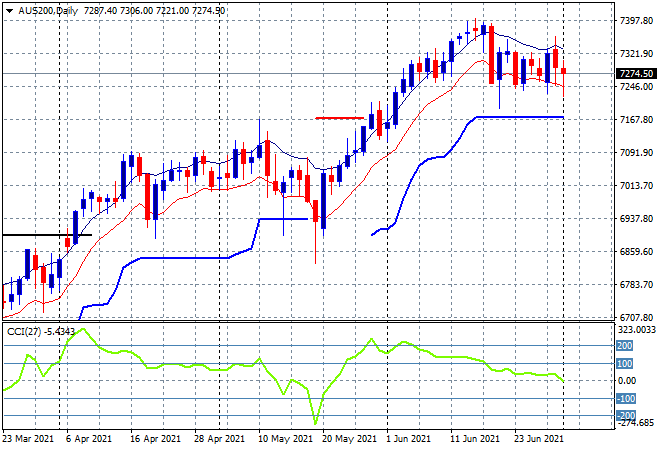
Task: Click the 10 May 2021 date label
Action: point(285,439)
